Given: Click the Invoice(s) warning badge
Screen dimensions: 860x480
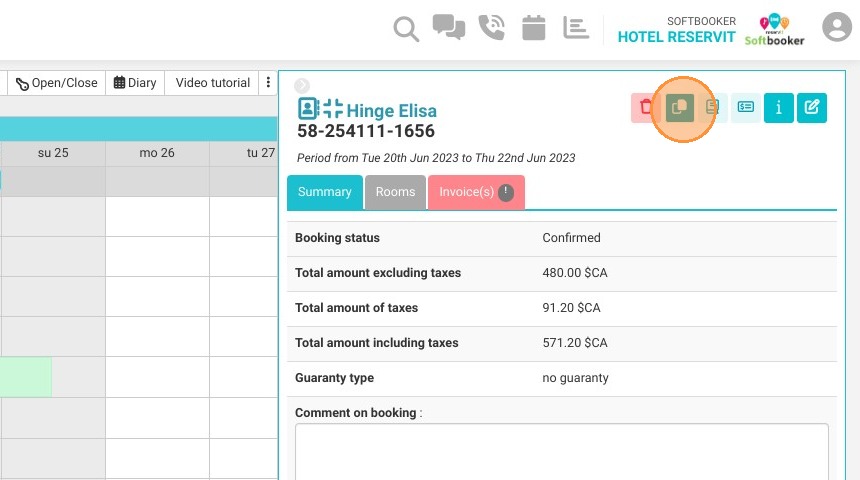Looking at the screenshot, I should [x=506, y=193].
